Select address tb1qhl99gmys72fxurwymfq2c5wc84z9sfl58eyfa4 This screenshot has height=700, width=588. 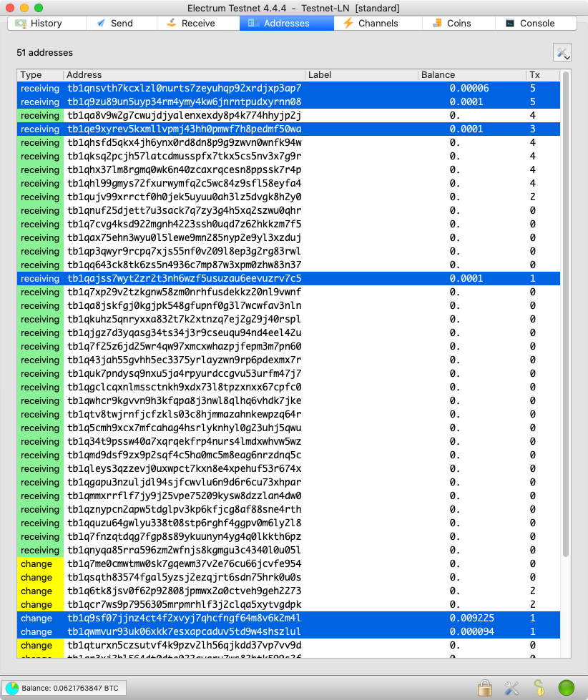288,184
